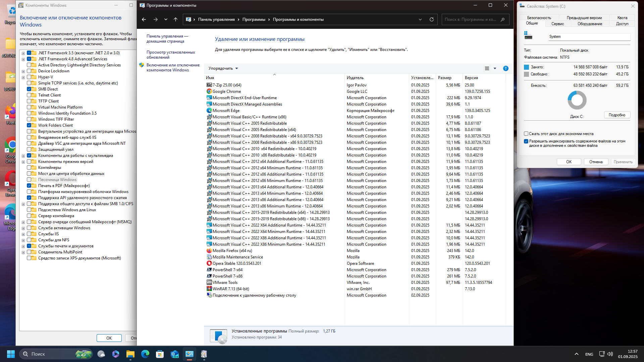The image size is (644, 362).
Task: Open Outlook from the taskbar
Action: [174, 354]
